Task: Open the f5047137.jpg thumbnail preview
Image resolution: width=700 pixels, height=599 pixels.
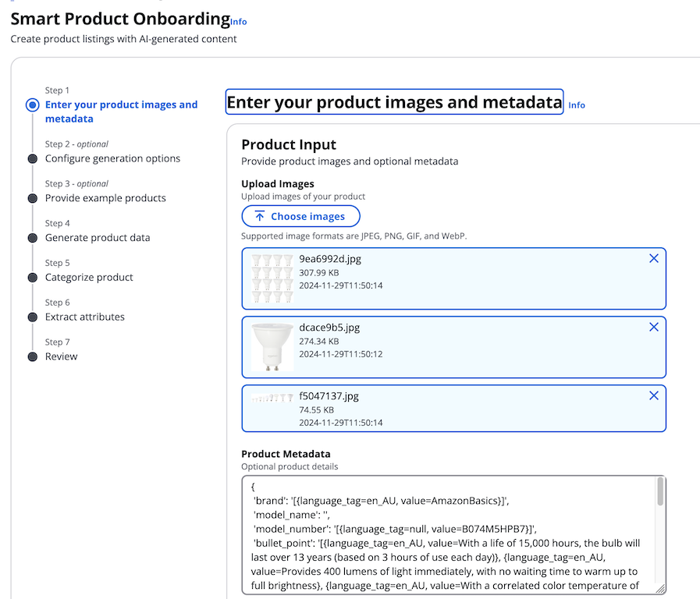Action: pos(272,398)
